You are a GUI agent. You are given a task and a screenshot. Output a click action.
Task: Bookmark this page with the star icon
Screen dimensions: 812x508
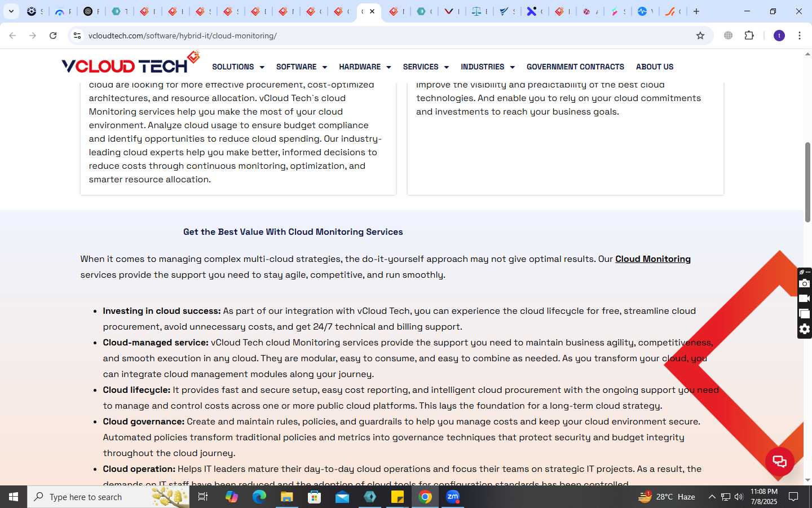click(x=700, y=36)
